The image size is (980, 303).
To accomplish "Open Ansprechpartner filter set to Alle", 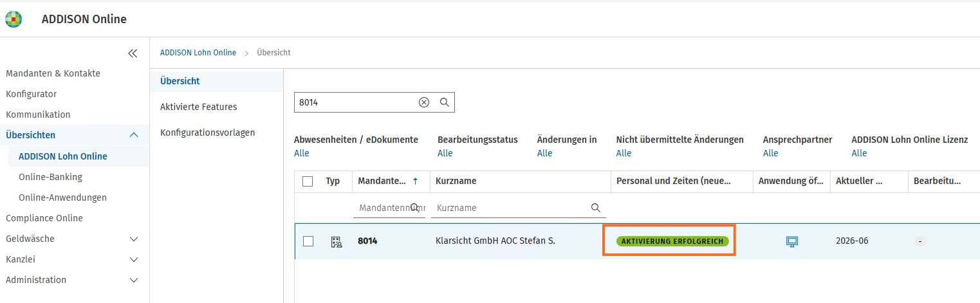I will tap(770, 153).
